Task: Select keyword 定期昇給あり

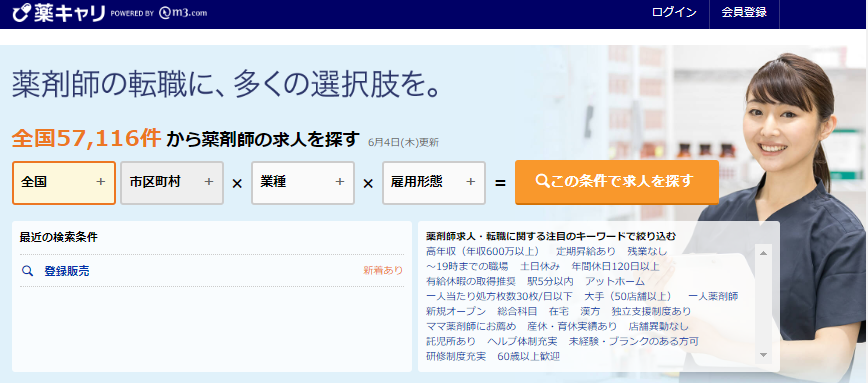Action: click(586, 251)
